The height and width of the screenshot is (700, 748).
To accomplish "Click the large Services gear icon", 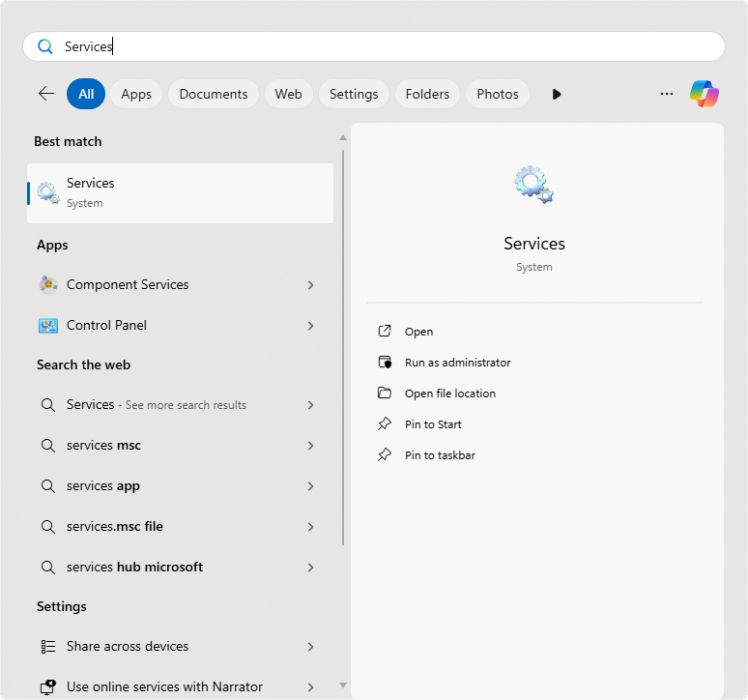I will pos(533,184).
